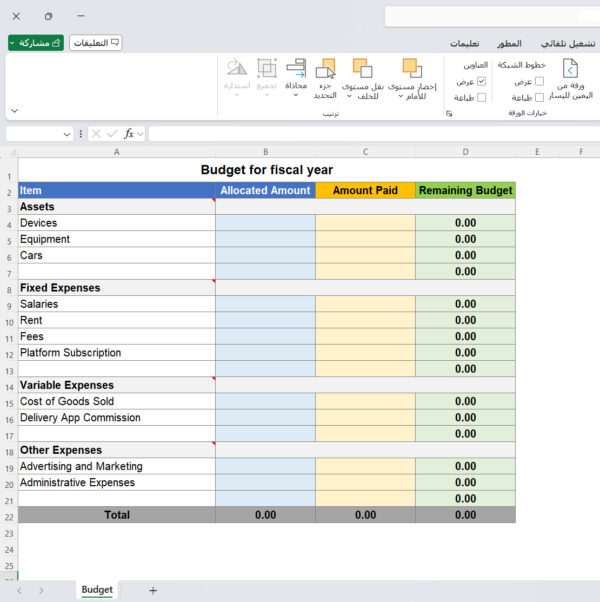Uncheck the Headings View checkbox
This screenshot has width=600, height=602.
click(481, 81)
